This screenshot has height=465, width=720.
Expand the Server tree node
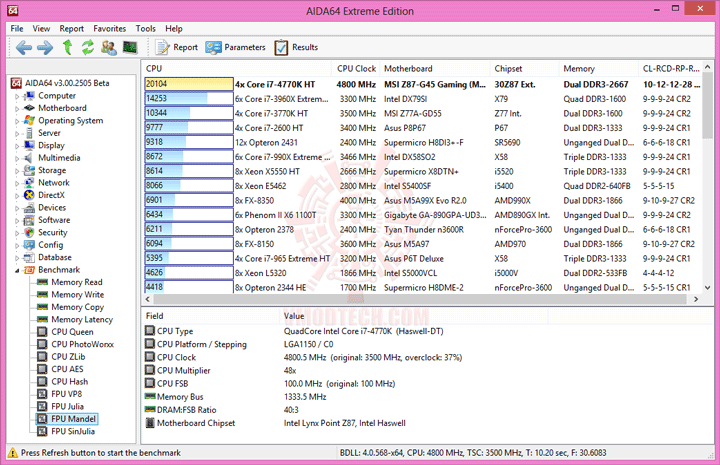pyautogui.click(x=17, y=134)
